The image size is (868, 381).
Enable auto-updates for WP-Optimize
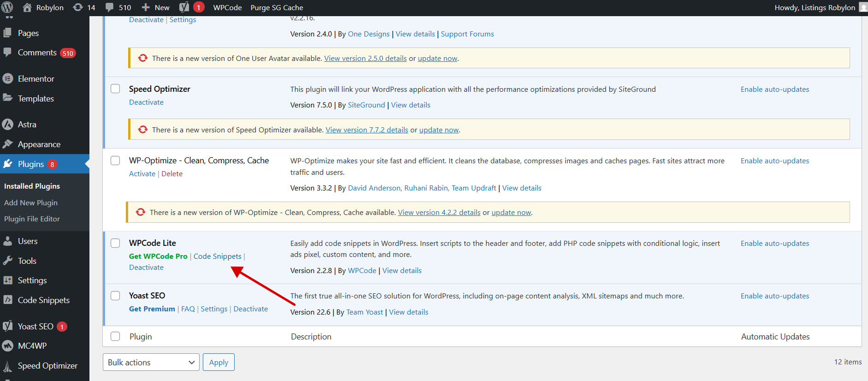click(x=775, y=161)
